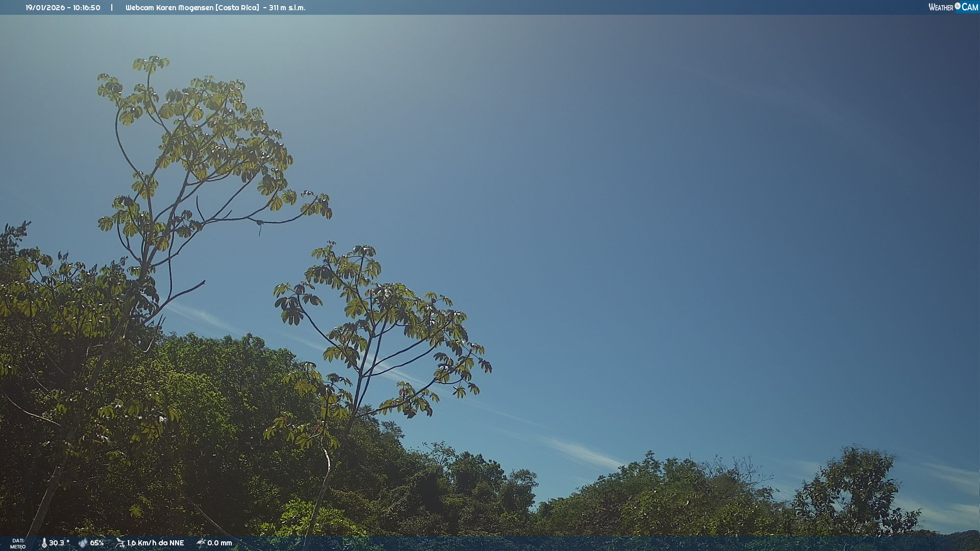Click the 65% humidity reading

point(97,543)
